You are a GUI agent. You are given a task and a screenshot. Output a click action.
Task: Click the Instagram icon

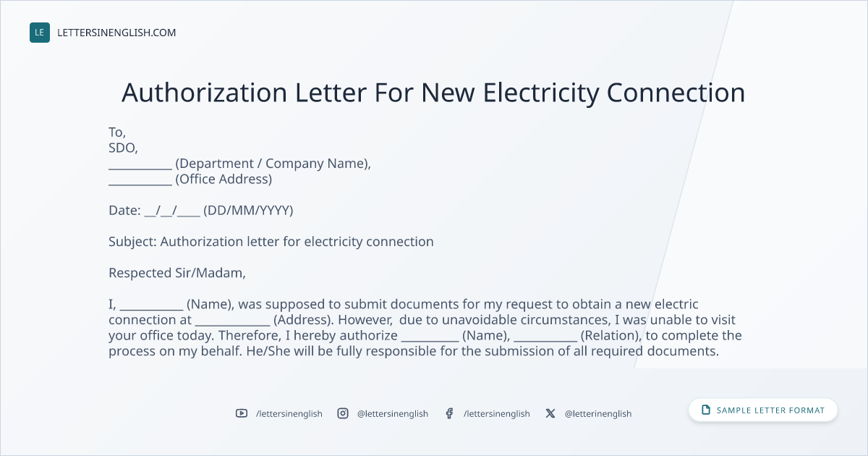[343, 413]
